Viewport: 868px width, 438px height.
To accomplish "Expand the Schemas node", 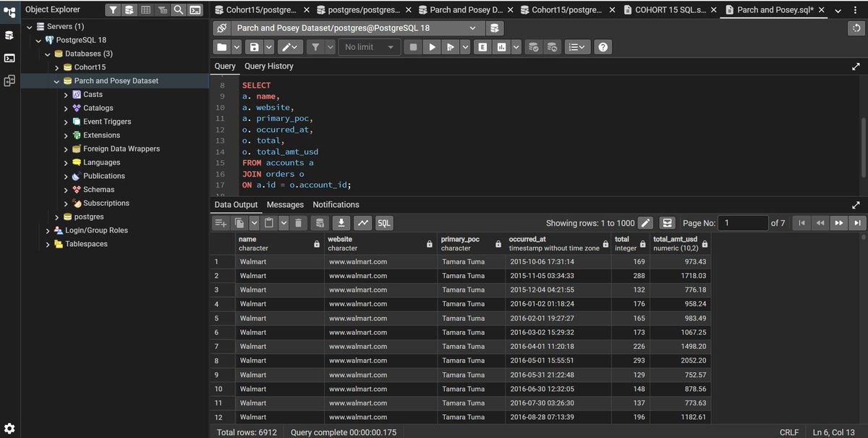I will click(66, 190).
